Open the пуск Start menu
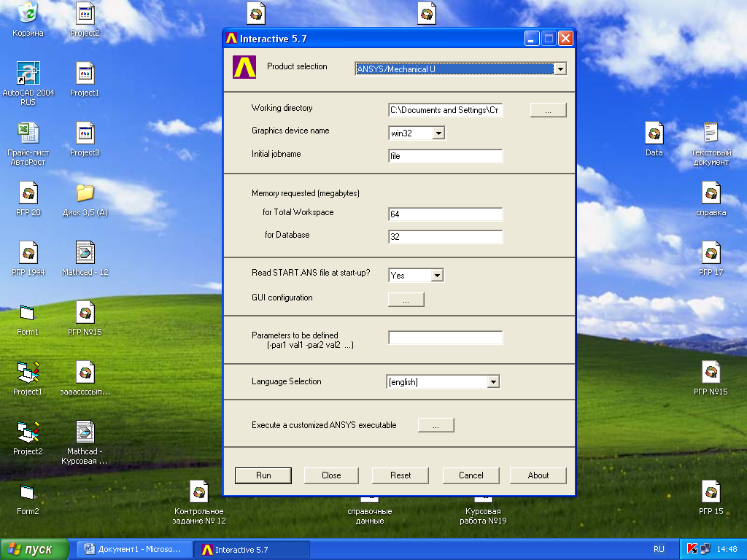 [x=34, y=549]
